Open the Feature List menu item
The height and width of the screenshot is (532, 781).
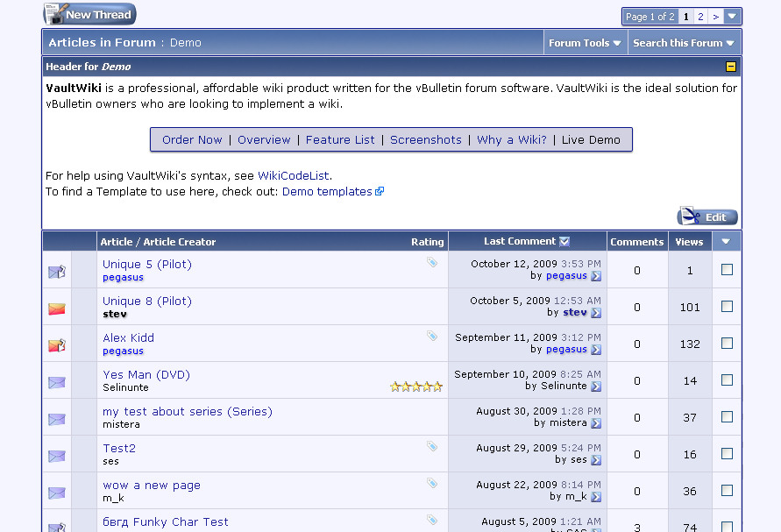(340, 139)
